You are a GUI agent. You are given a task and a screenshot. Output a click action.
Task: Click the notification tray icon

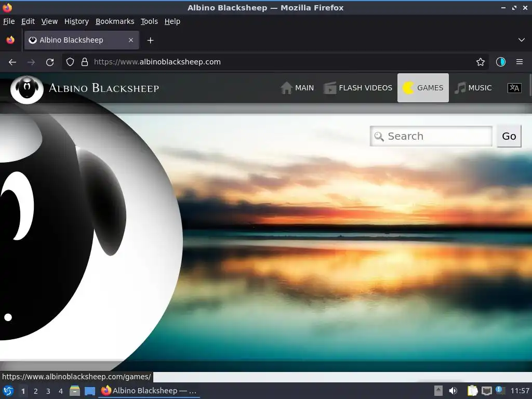(500, 390)
